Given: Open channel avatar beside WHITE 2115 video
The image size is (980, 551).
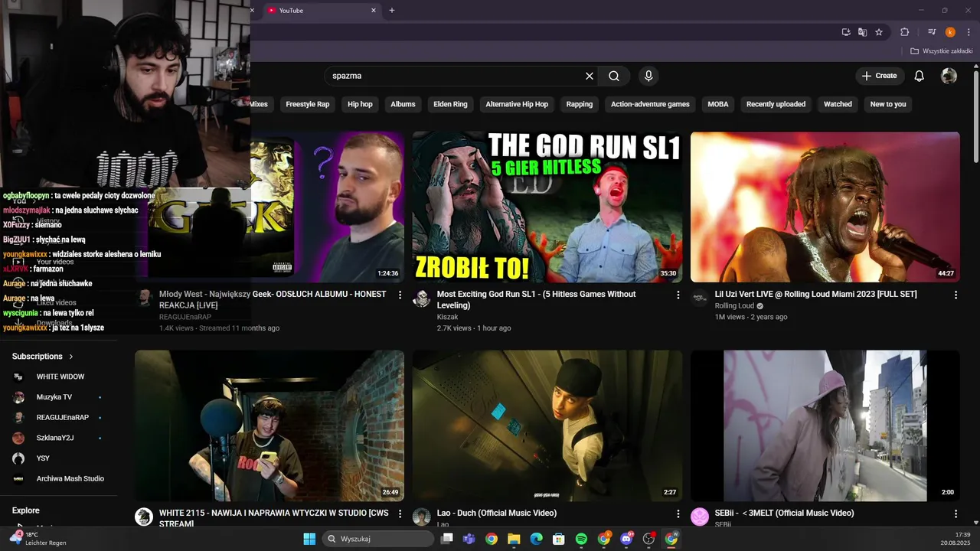Looking at the screenshot, I should tap(144, 517).
